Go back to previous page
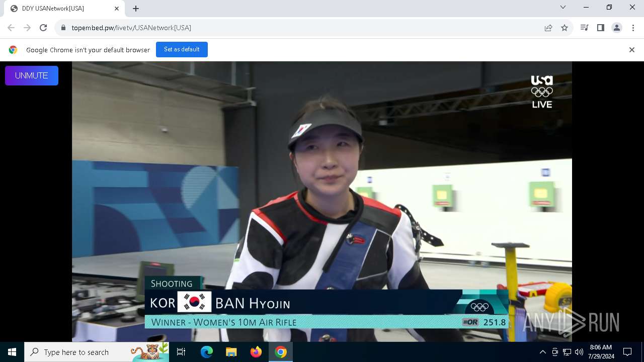644x362 pixels. pos(11,28)
